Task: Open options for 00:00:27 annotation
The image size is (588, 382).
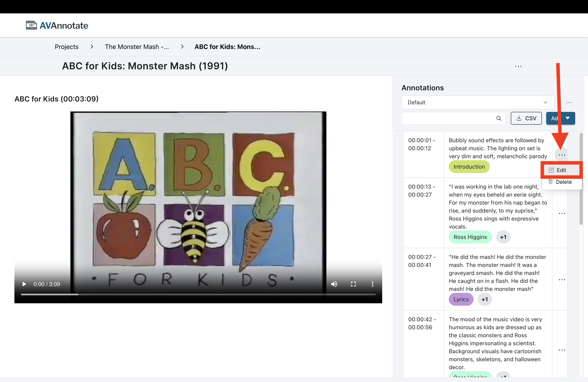Action: coord(562,280)
